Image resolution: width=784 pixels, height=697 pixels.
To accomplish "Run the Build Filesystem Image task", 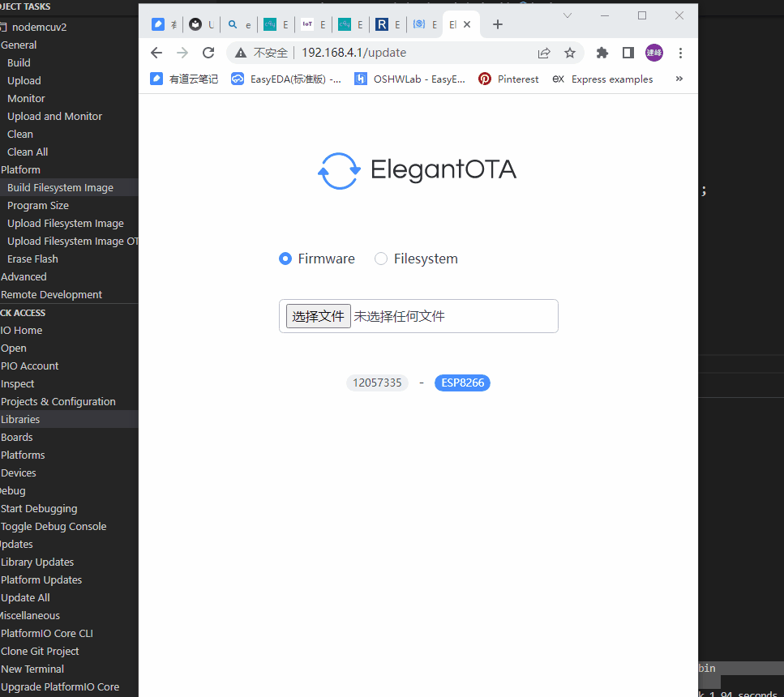I will [x=60, y=187].
